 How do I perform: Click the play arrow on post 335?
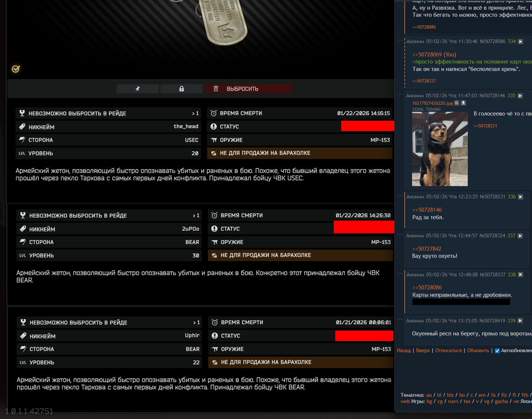coord(520,96)
